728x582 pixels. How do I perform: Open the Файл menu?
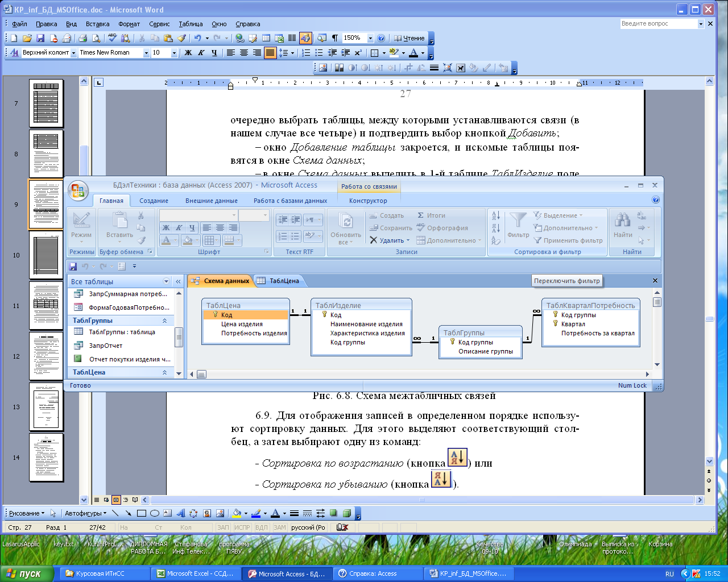pos(19,24)
